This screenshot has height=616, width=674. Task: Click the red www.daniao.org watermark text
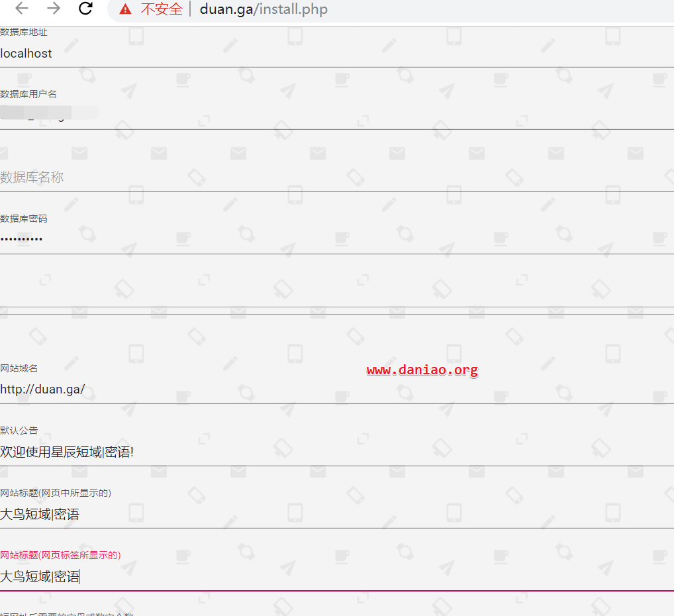click(422, 370)
